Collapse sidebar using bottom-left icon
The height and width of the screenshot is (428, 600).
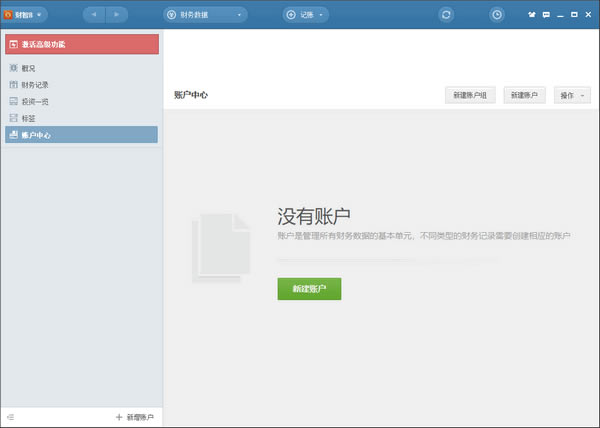pos(11,416)
